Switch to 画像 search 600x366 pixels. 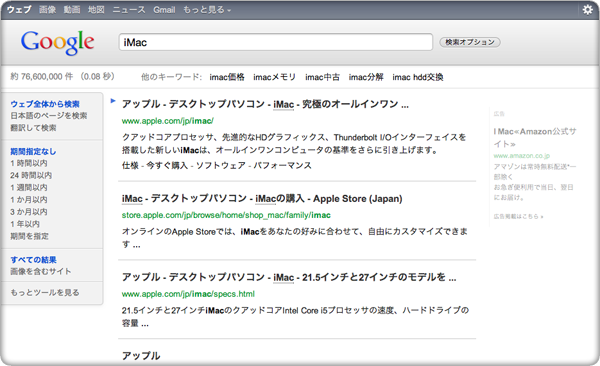tap(47, 10)
